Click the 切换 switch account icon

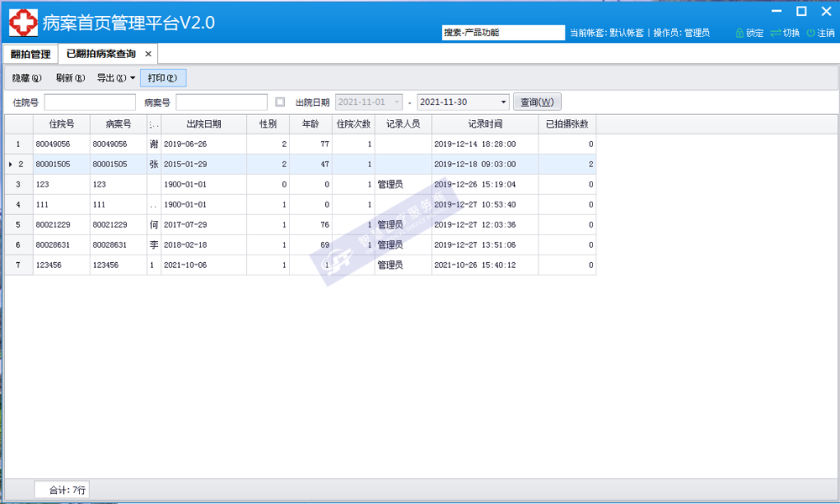pos(775,33)
